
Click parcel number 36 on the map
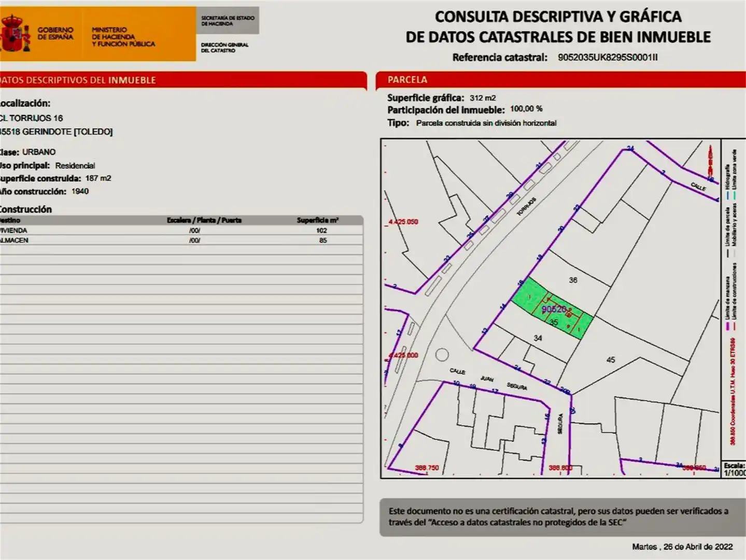(x=573, y=280)
